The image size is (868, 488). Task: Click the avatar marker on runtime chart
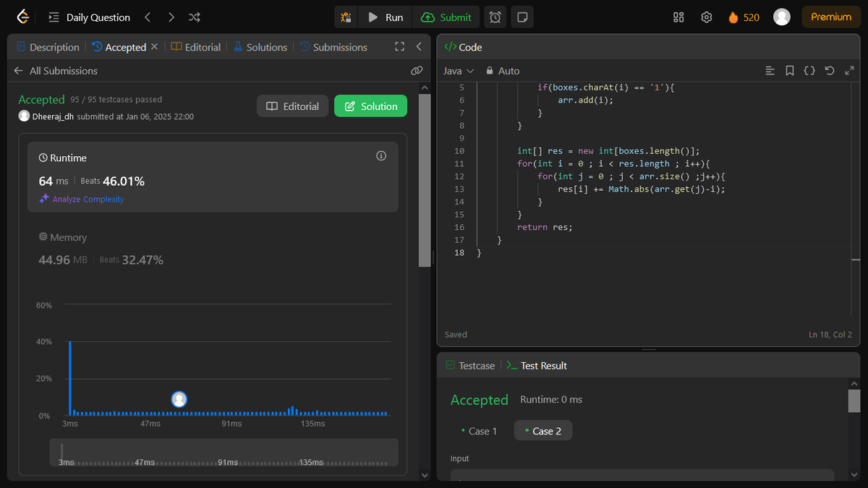coord(179,399)
